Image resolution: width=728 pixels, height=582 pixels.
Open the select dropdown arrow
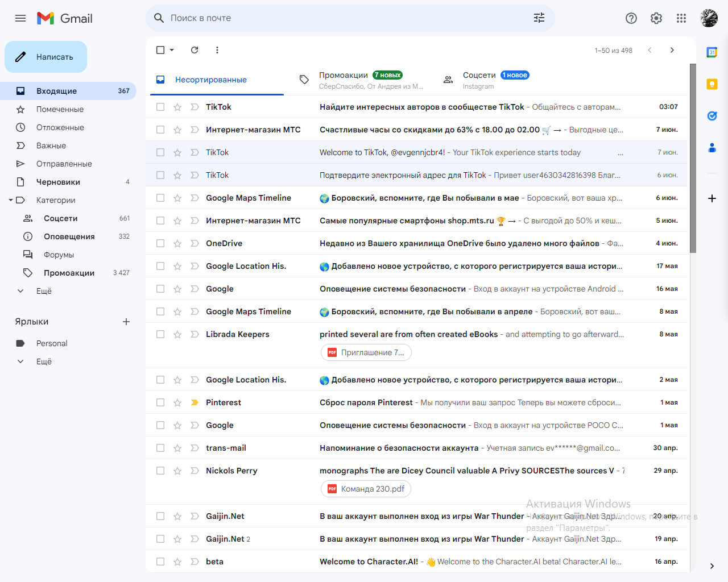(x=172, y=50)
